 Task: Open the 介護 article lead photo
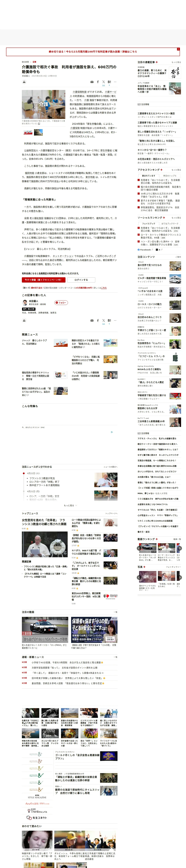[x=44, y=104]
